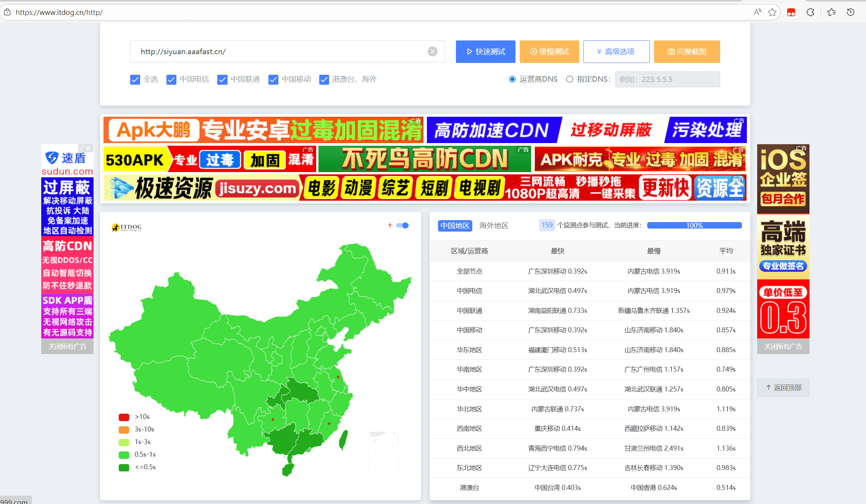This screenshot has width=866, height=504.
Task: Open the browser extensions puzzle icon
Action: click(810, 12)
